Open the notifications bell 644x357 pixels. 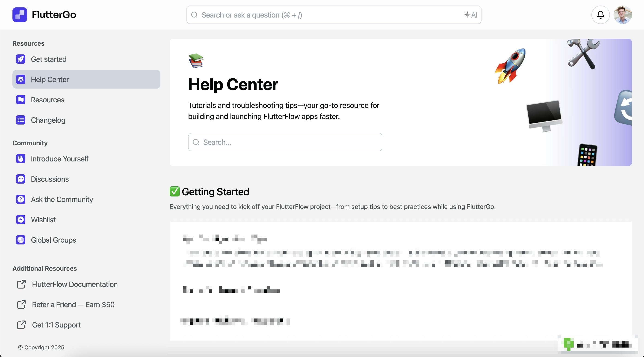click(600, 15)
